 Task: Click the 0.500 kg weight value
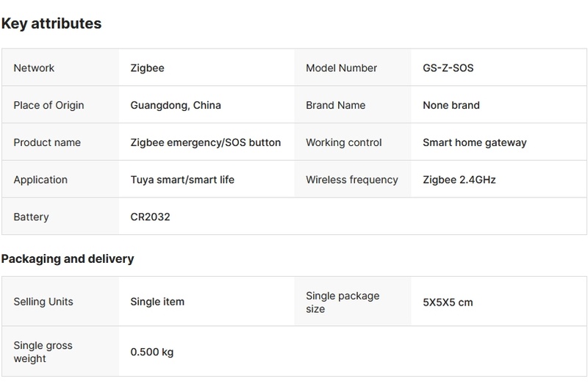(152, 352)
